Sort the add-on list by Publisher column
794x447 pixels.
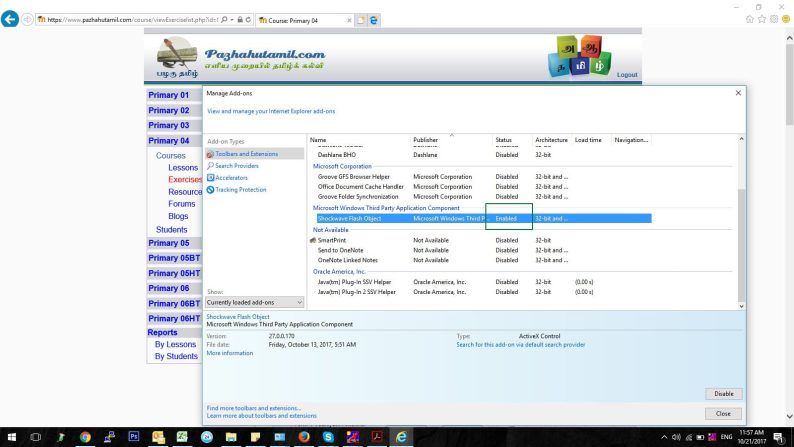click(x=426, y=140)
